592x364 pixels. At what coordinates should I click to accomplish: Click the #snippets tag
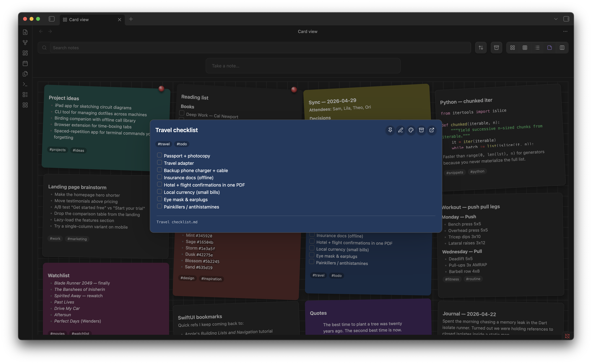pos(454,173)
